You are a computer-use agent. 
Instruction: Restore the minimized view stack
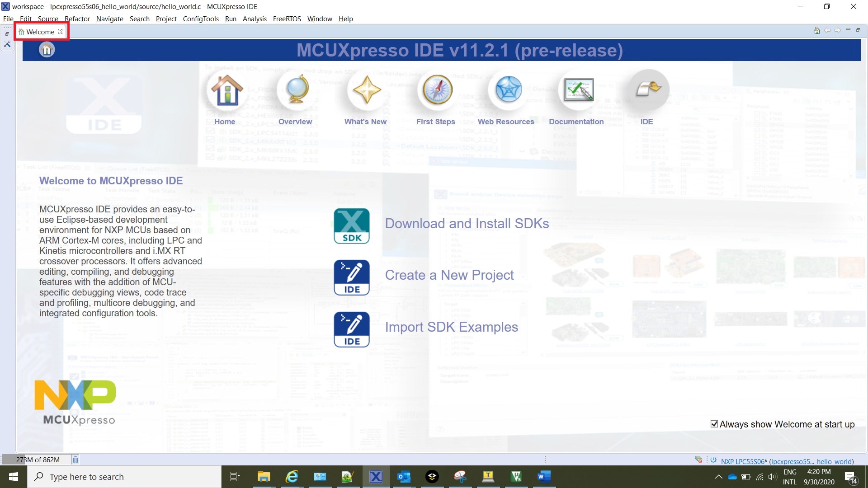coord(7,34)
